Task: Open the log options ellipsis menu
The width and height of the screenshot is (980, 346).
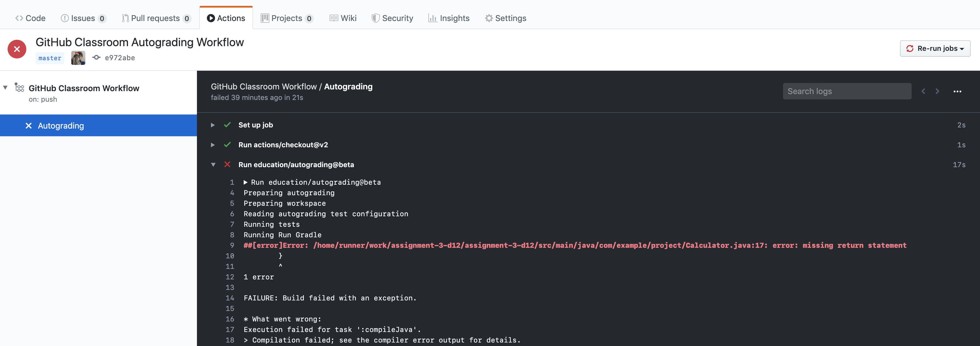Action: [x=957, y=91]
